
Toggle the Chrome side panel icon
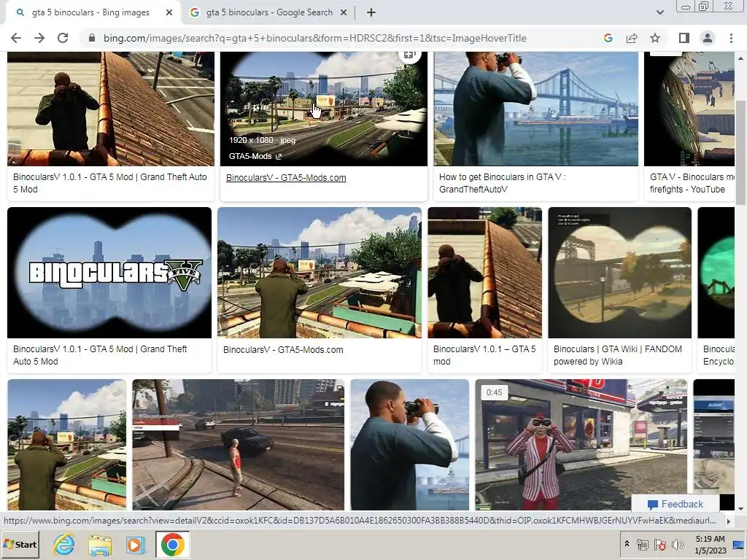pos(684,38)
